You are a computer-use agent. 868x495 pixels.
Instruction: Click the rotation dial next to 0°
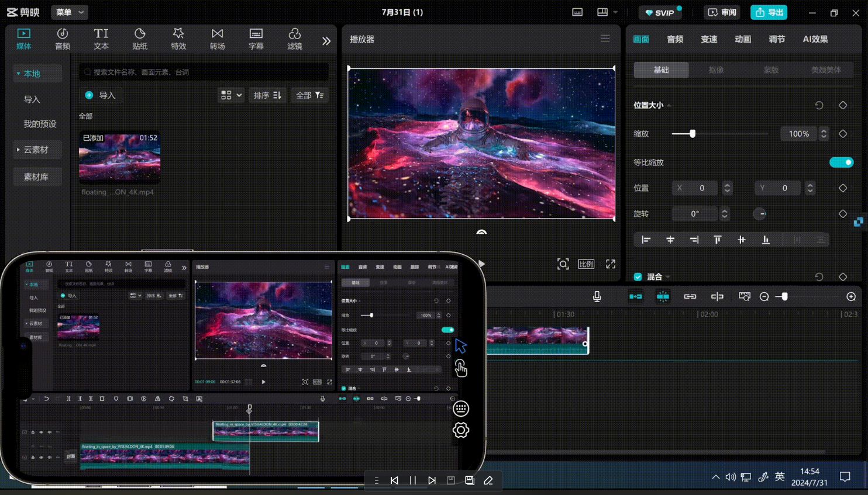tap(760, 214)
